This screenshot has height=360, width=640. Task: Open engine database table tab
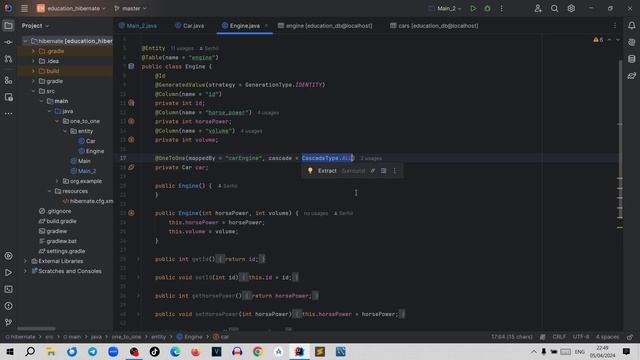point(325,26)
